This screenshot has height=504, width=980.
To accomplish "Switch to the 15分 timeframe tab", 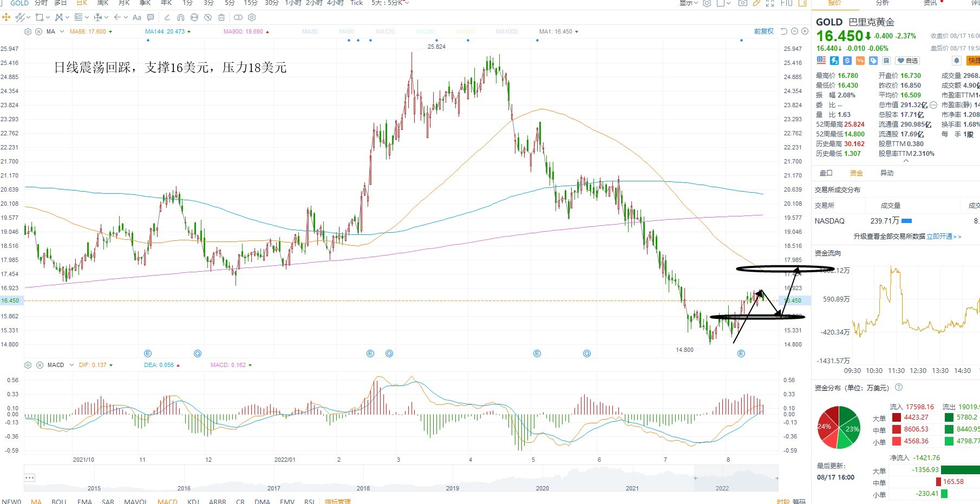I will pos(251,3).
